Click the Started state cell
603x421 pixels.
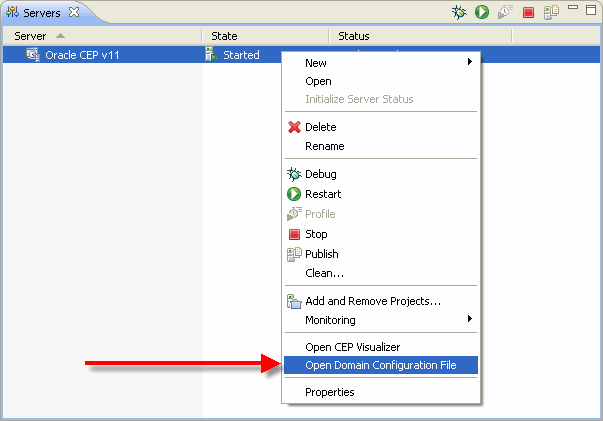[x=241, y=55]
